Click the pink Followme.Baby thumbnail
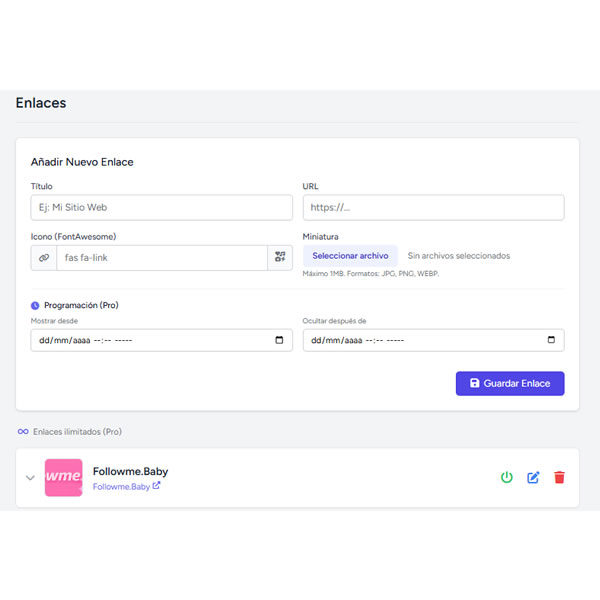The image size is (600, 600). [x=64, y=477]
